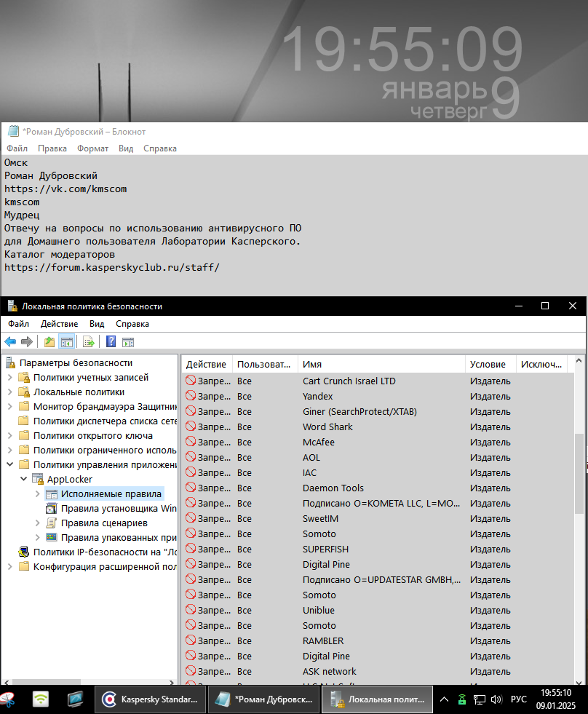Select the ASK network rule
The image size is (588, 714).
click(378, 671)
